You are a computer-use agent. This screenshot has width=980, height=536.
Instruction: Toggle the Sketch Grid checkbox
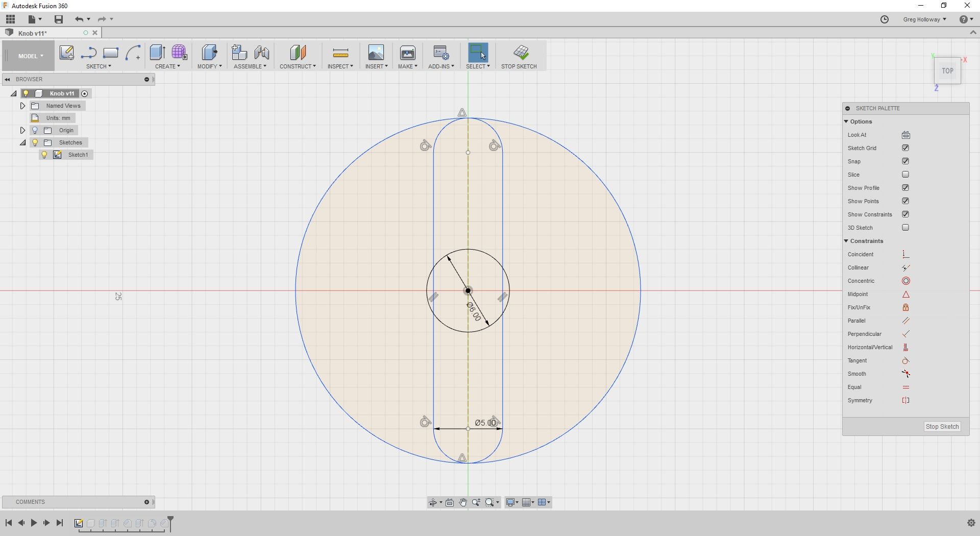coord(905,148)
